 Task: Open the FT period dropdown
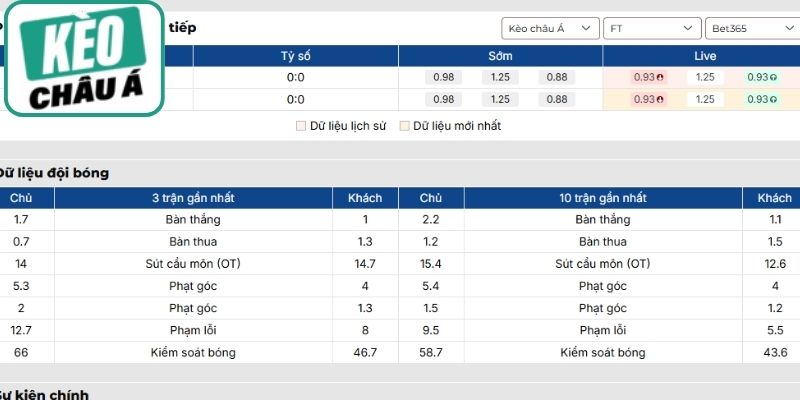pos(652,29)
